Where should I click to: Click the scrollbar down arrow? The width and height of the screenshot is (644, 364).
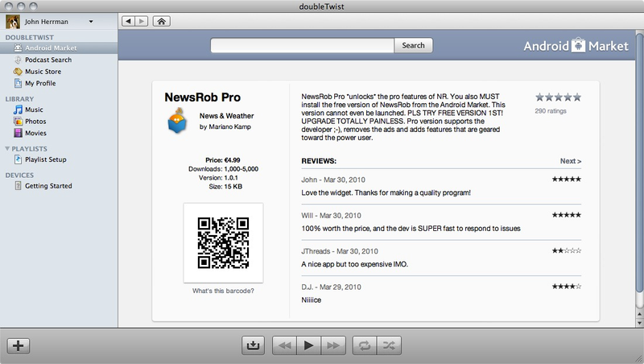[x=639, y=323]
